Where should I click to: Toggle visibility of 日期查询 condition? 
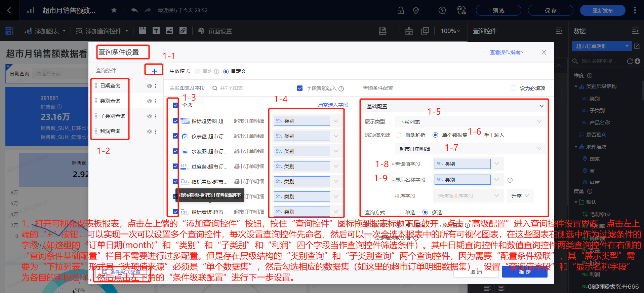pyautogui.click(x=150, y=86)
